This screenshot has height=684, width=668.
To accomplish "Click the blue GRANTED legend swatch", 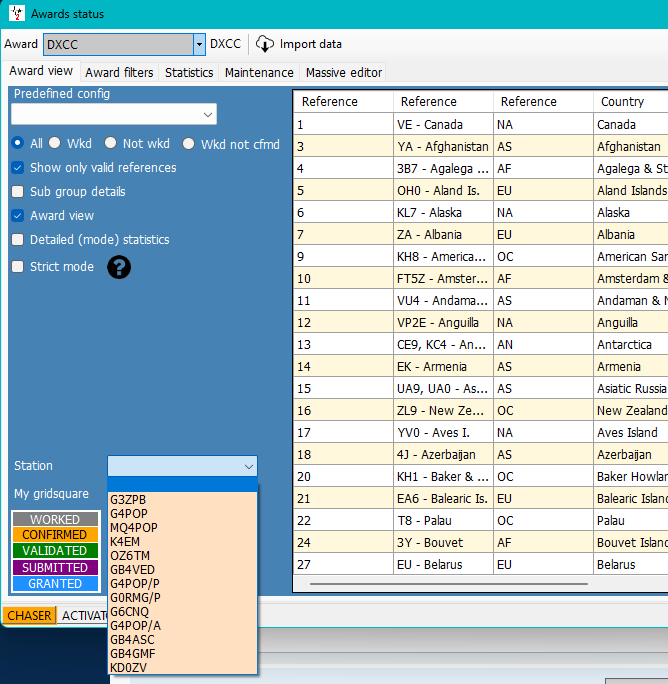I will (55, 584).
